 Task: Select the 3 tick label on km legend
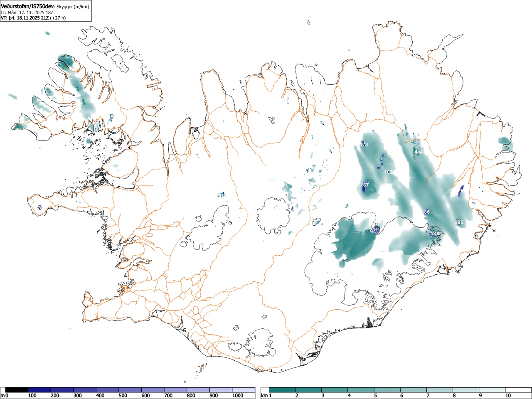pos(323,396)
